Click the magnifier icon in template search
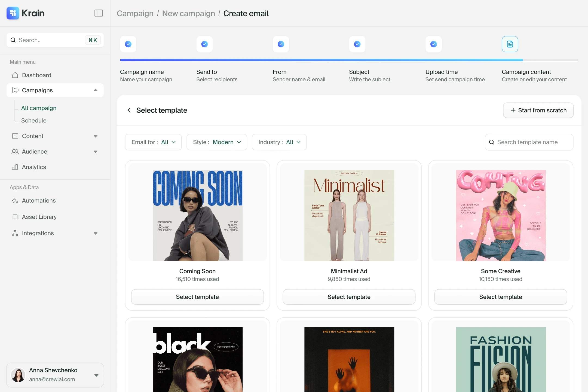 click(x=492, y=142)
